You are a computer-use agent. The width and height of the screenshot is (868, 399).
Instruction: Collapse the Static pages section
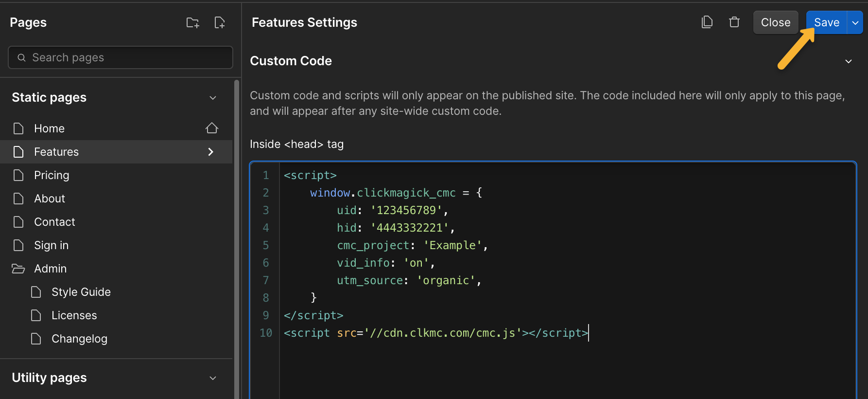click(x=213, y=98)
